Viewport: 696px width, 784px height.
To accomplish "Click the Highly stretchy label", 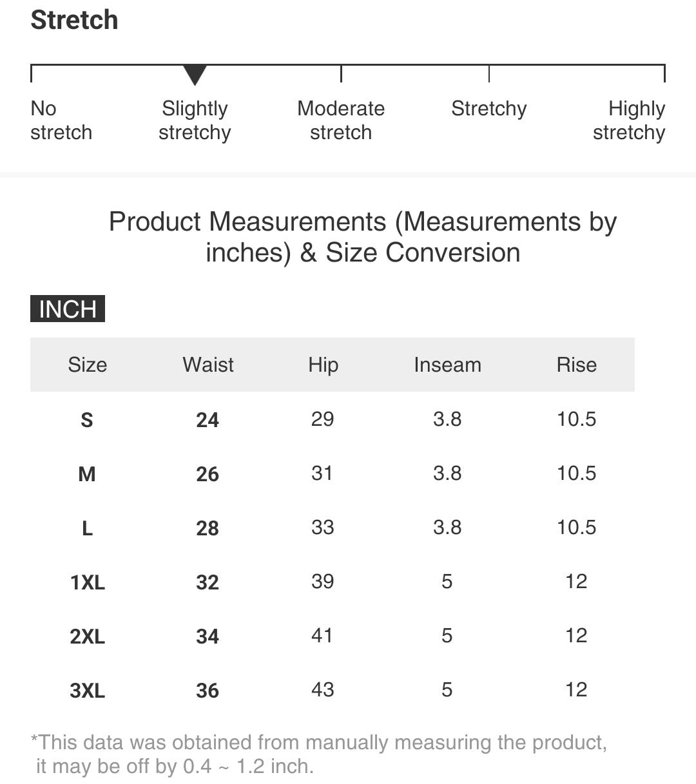I will (629, 120).
